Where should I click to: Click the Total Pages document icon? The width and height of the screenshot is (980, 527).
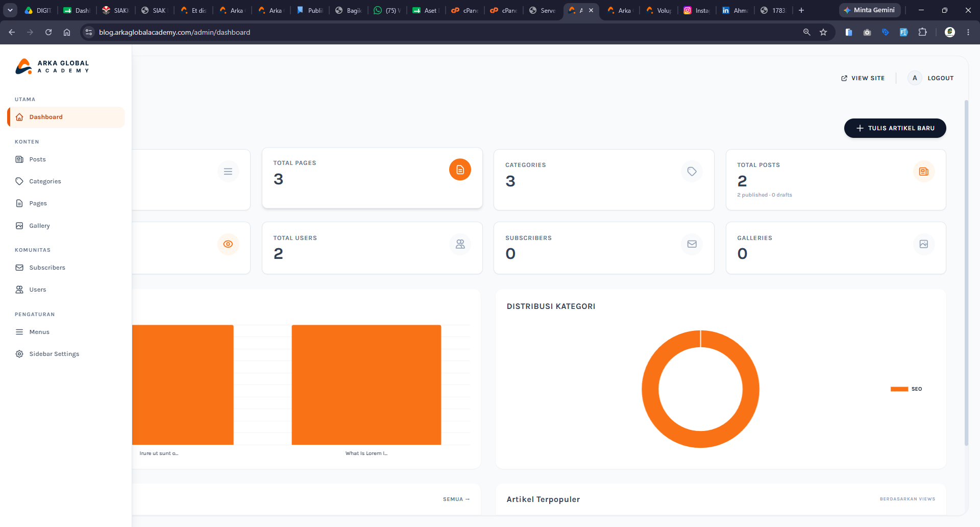460,170
